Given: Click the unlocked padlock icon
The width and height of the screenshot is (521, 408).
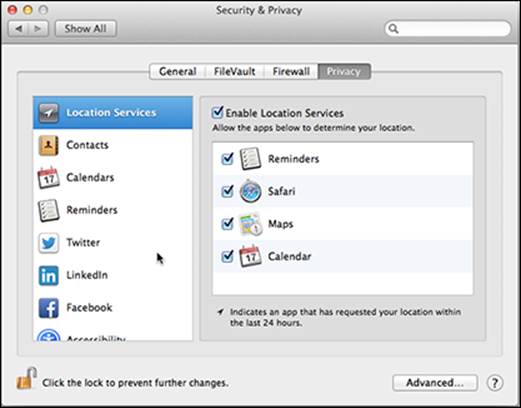Looking at the screenshot, I should (26, 379).
